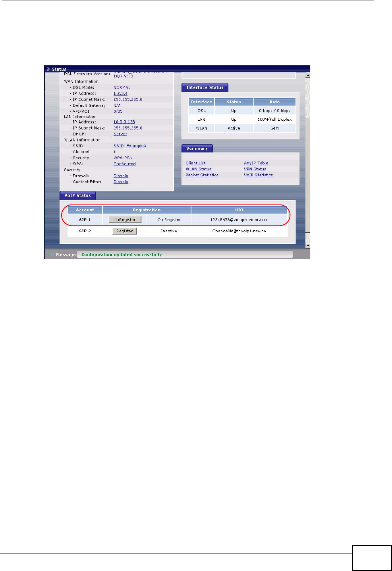Viewport: 392px width, 571px height.
Task: Click the scrollbar up arrow
Action: tap(307, 75)
